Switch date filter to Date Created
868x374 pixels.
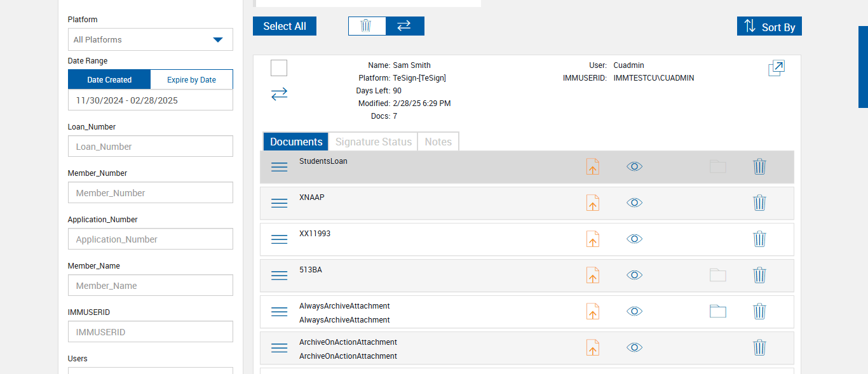pos(109,79)
